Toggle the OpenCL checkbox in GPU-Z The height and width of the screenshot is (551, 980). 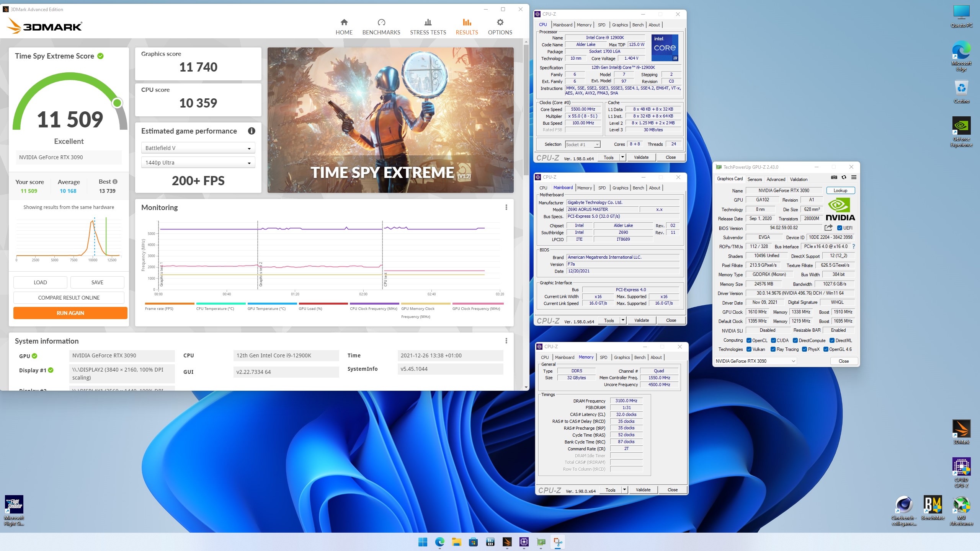click(749, 341)
